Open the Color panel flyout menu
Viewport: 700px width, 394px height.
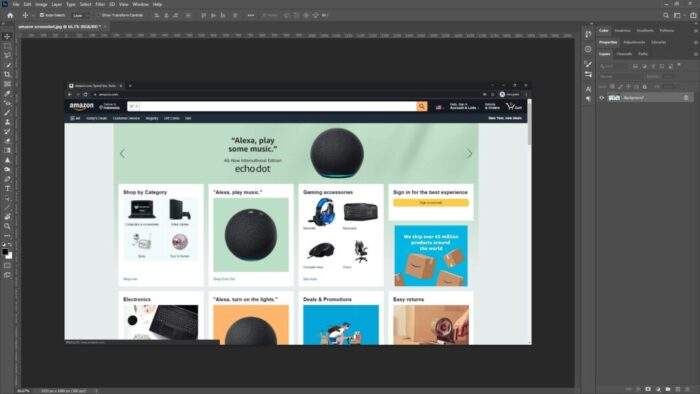696,31
